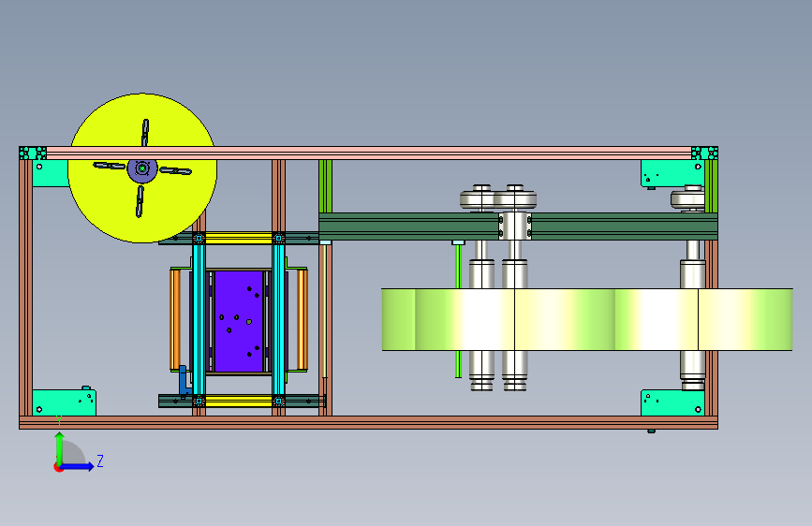The image size is (812, 526).
Task: Select the left orange roller
Action: 175,319
